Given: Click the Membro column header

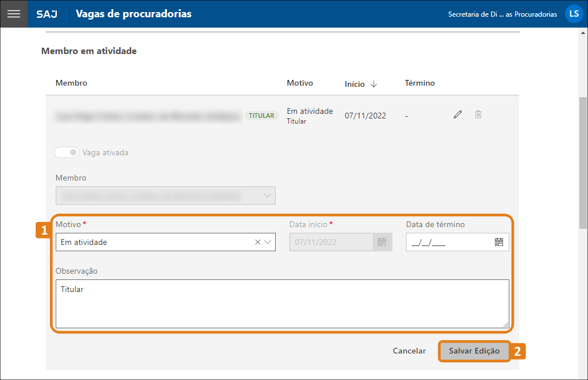Looking at the screenshot, I should 71,83.
